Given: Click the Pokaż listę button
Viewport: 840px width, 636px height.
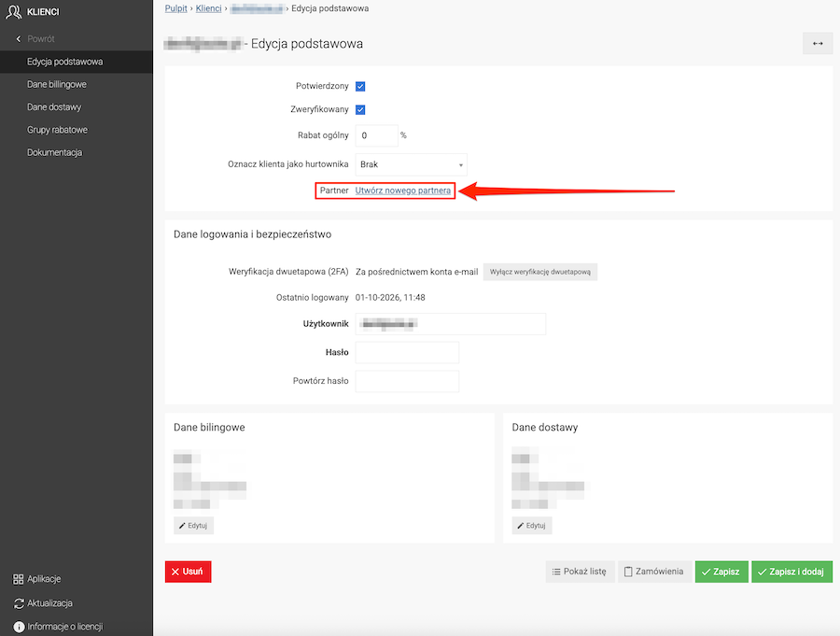Looking at the screenshot, I should pos(580,572).
